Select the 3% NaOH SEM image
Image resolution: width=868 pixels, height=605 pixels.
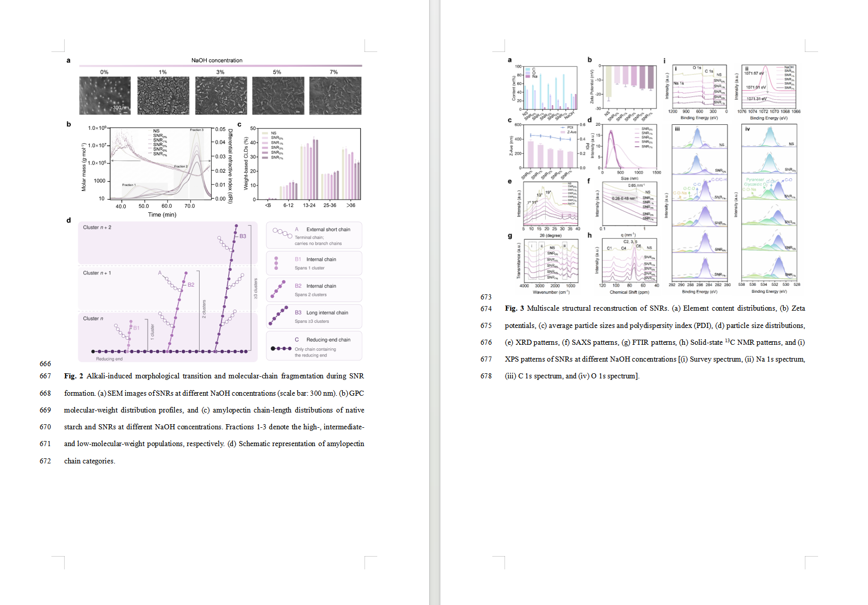[221, 96]
